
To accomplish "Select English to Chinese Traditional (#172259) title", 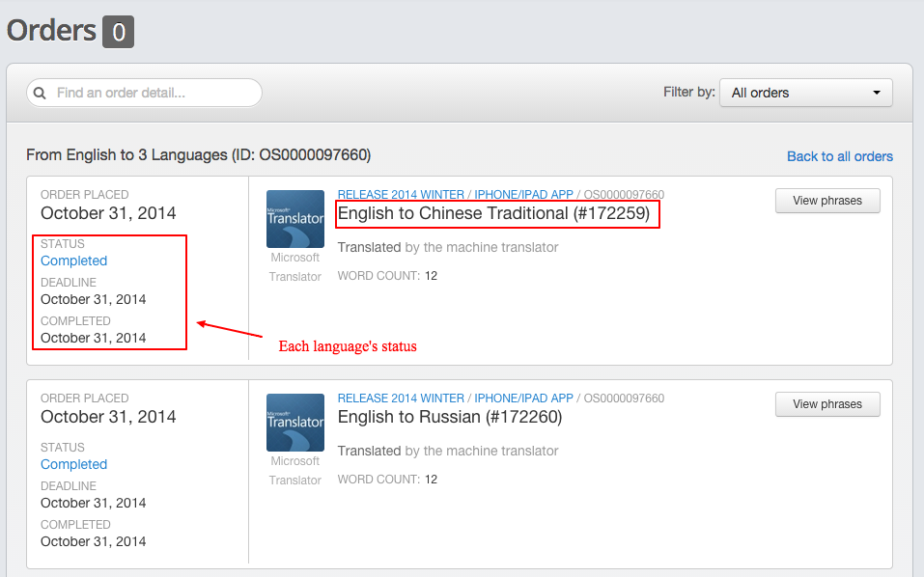I will [x=493, y=213].
